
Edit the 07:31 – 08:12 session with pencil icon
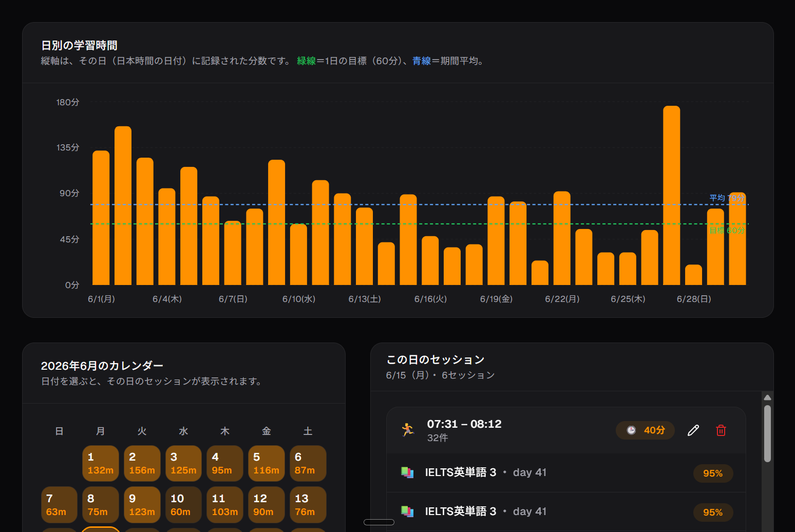click(693, 430)
